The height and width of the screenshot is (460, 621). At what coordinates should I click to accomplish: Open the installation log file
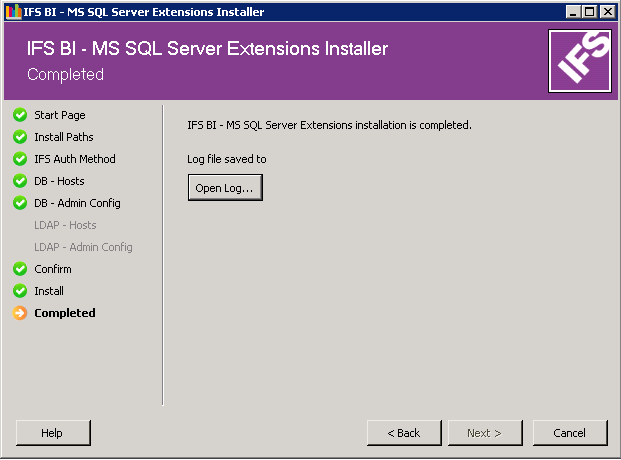(225, 188)
